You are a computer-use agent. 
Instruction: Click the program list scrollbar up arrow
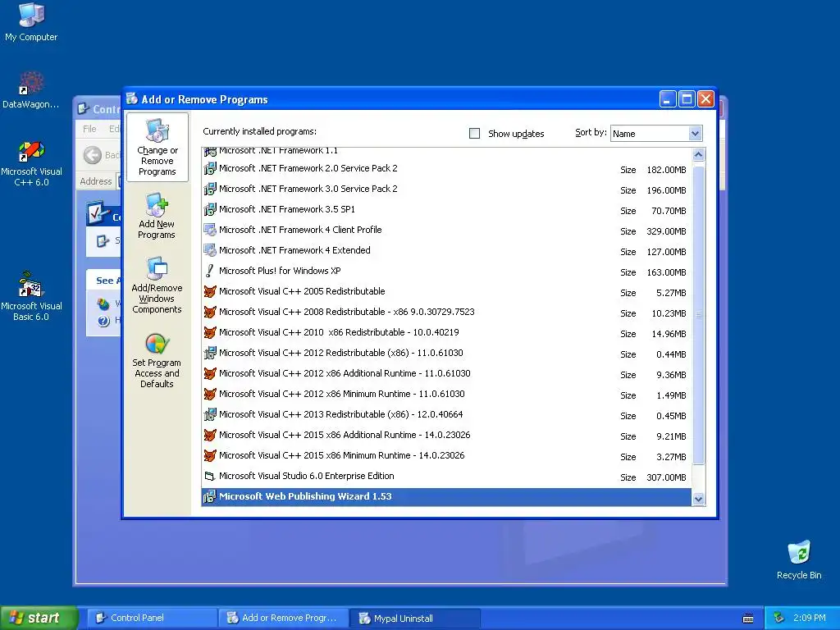[x=698, y=155]
